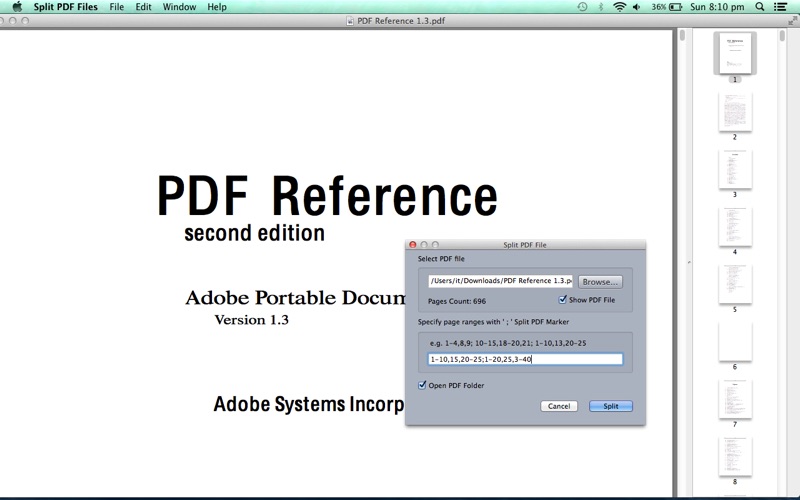Image resolution: width=800 pixels, height=500 pixels.
Task: Select page 1 thumbnail
Action: coord(735,53)
